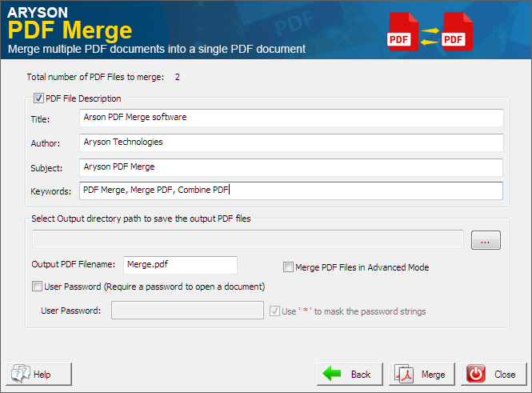532x393 pixels.
Task: Go back using the Back button label
Action: [x=361, y=375]
